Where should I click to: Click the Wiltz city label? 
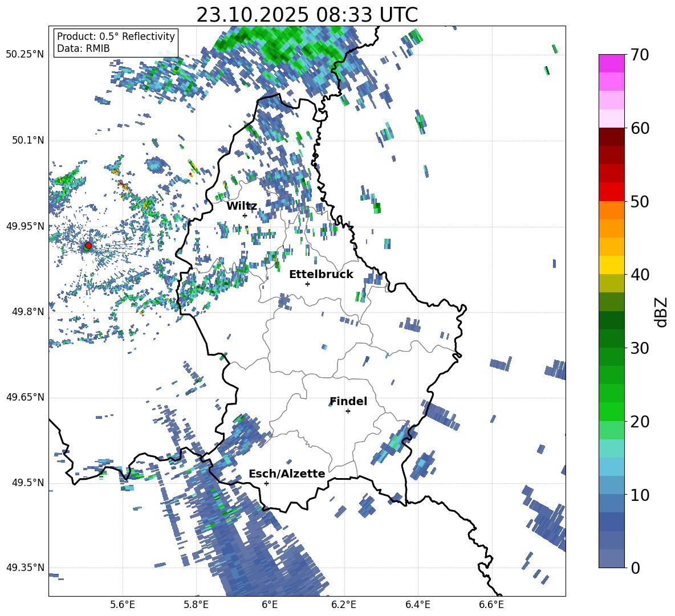tap(242, 206)
